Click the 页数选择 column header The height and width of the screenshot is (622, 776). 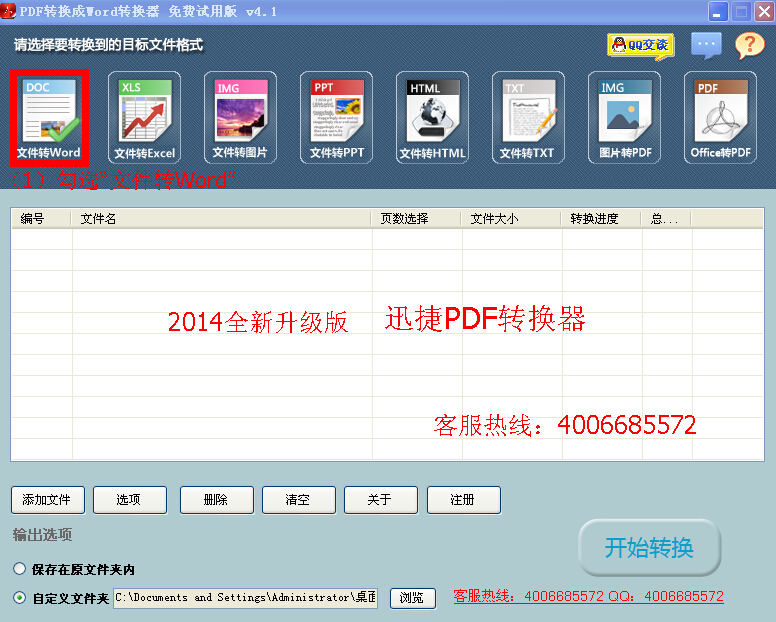coord(416,218)
